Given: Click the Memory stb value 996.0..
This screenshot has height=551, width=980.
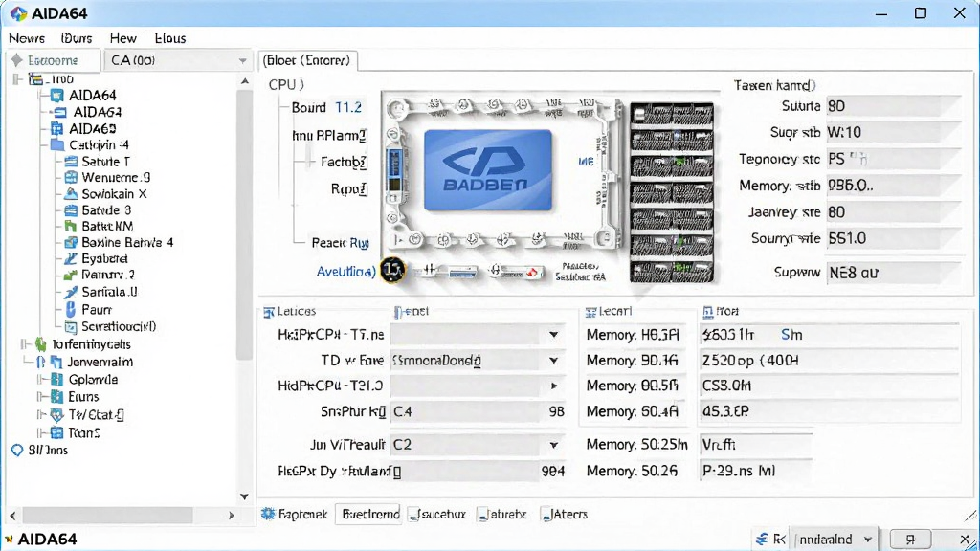Looking at the screenshot, I should pyautogui.click(x=893, y=186).
